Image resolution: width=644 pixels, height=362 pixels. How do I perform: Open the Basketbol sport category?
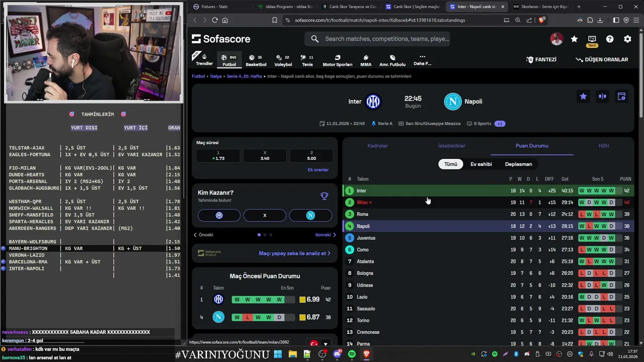(x=256, y=60)
